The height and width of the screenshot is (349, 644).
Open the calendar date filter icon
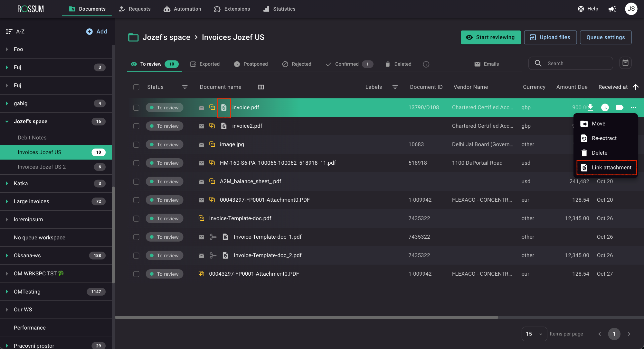pyautogui.click(x=625, y=63)
